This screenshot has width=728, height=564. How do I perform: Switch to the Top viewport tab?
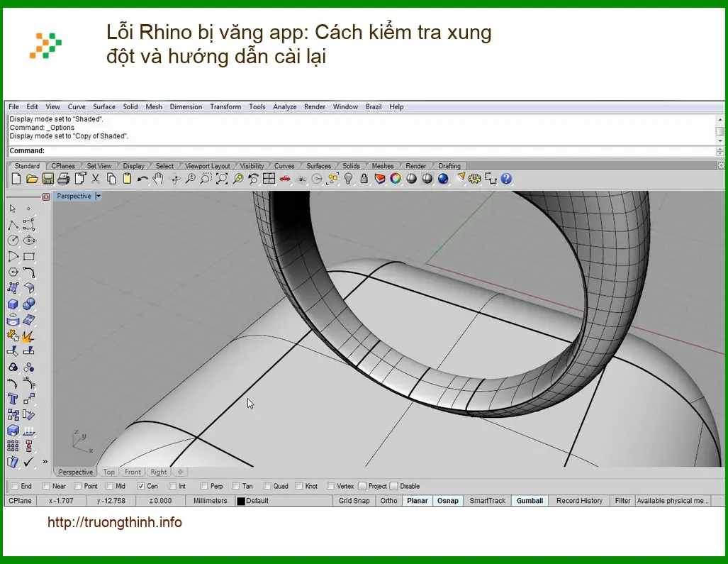(x=108, y=472)
